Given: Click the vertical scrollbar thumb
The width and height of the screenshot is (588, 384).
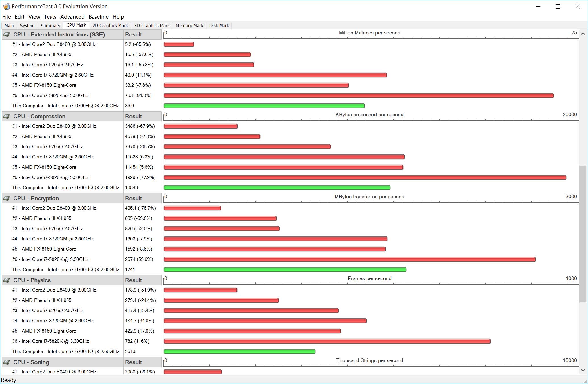Looking at the screenshot, I should [583, 233].
